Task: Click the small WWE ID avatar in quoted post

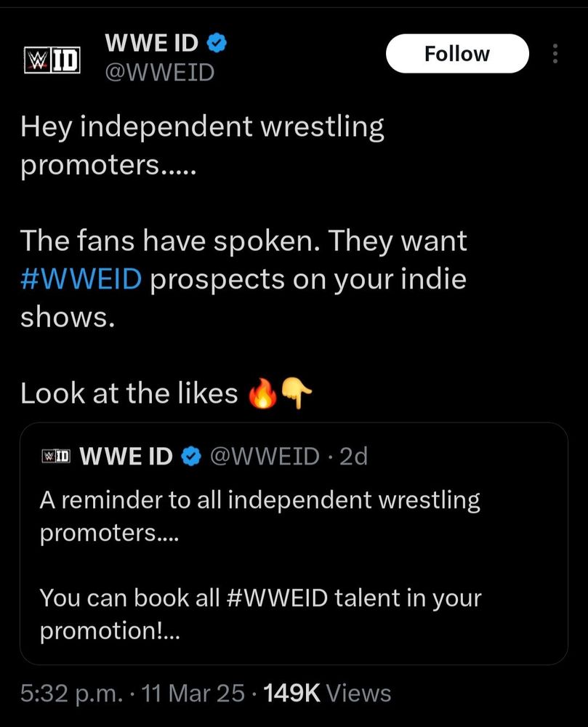Action: [x=57, y=457]
